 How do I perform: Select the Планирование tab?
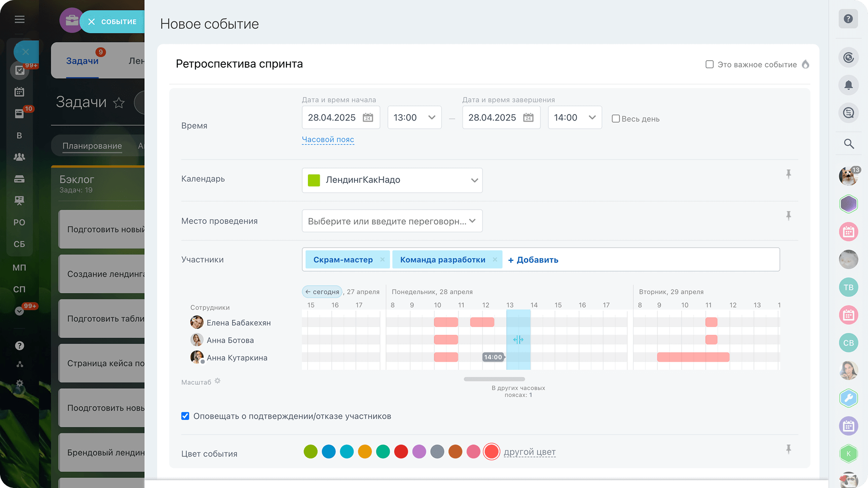click(92, 146)
